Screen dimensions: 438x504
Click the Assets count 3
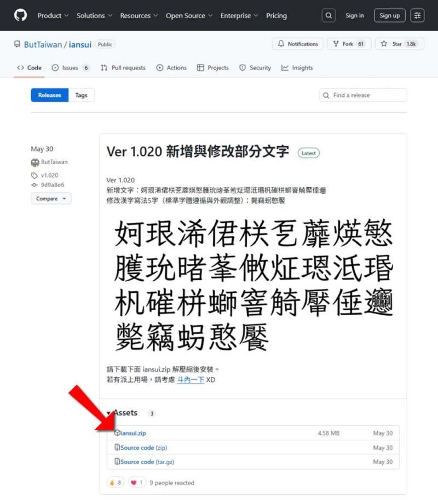[152, 413]
